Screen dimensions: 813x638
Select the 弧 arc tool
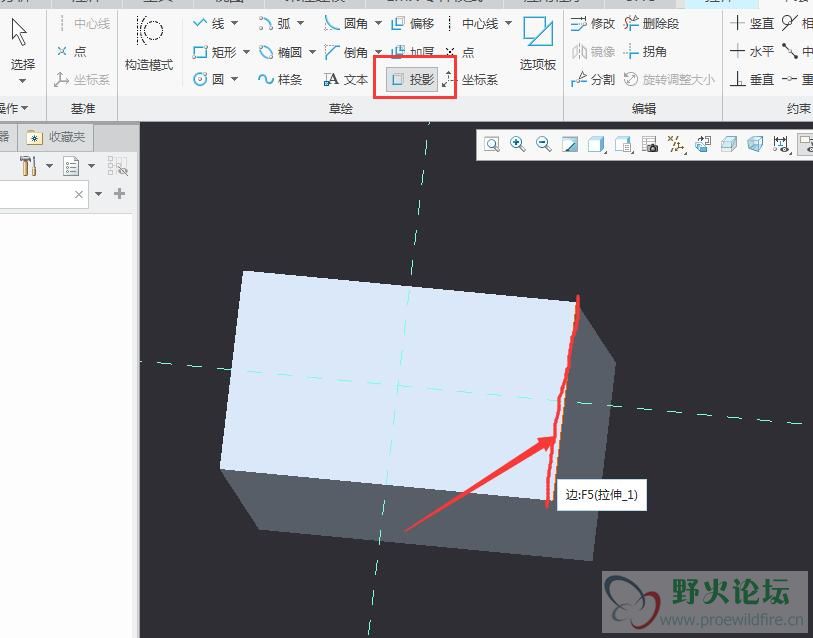tap(275, 23)
